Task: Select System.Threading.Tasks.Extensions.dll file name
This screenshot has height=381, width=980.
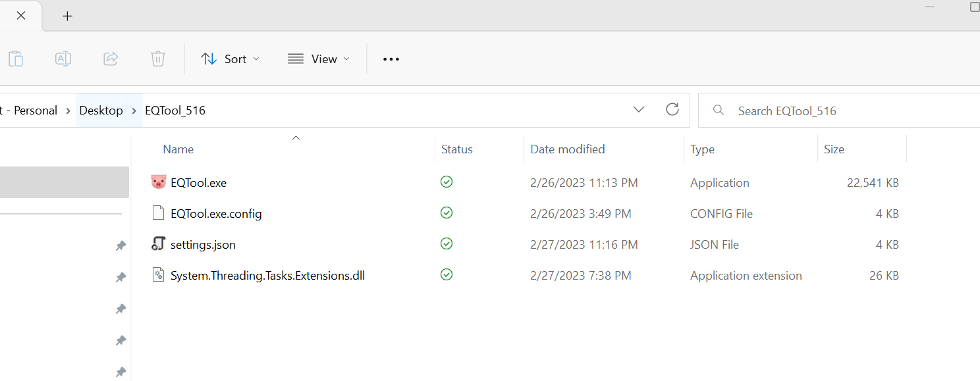Action: point(267,276)
